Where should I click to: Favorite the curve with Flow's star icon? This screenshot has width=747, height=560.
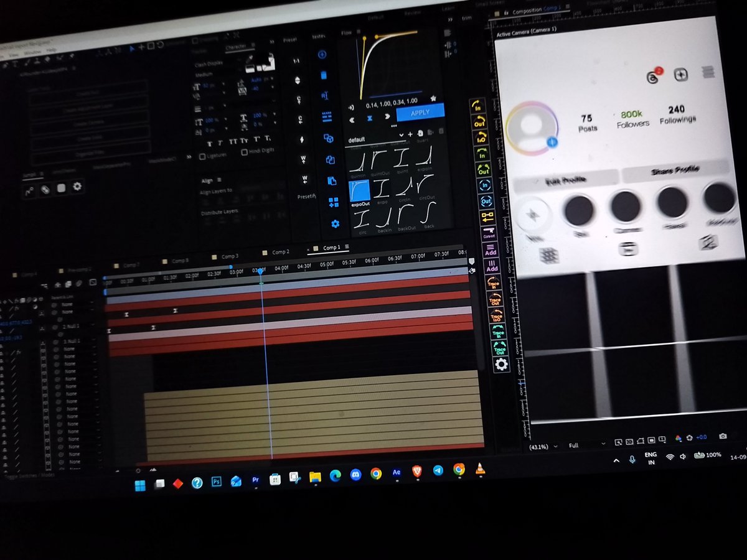pyautogui.click(x=434, y=98)
